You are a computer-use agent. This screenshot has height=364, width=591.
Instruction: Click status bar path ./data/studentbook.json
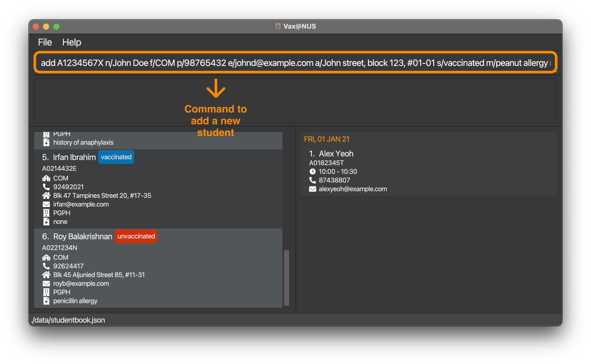click(x=68, y=320)
